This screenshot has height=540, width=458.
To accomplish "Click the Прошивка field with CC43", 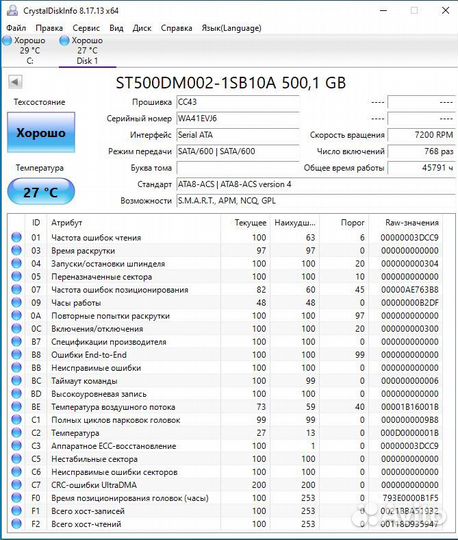I will point(238,102).
